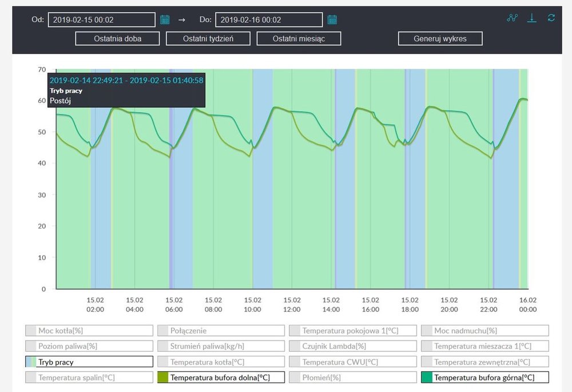Screen dimensions: 572x392
Task: Toggle Temperatura zewnętrzna[°C] series visibility
Action: pos(485,362)
